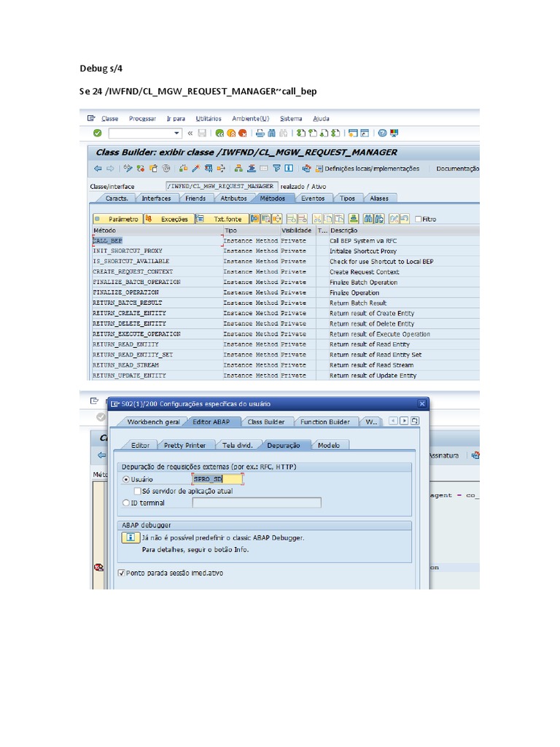Switch to Tela divid. sub-tab
The height and width of the screenshot is (747, 560).
(x=237, y=446)
